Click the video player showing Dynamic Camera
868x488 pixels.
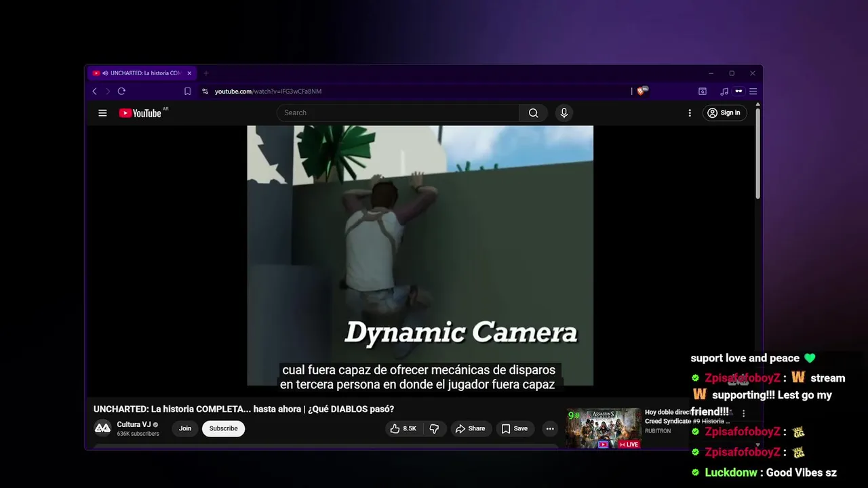tap(420, 256)
